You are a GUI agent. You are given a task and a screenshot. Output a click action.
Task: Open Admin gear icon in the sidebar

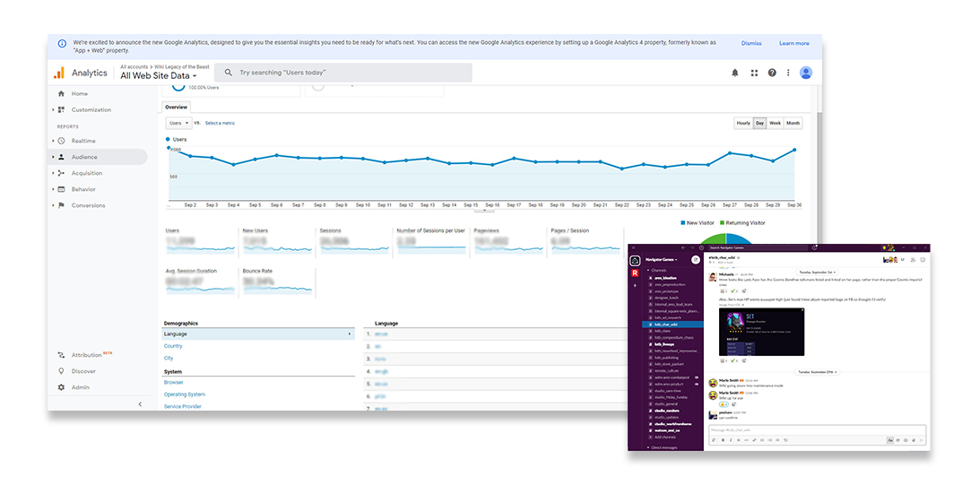click(61, 387)
